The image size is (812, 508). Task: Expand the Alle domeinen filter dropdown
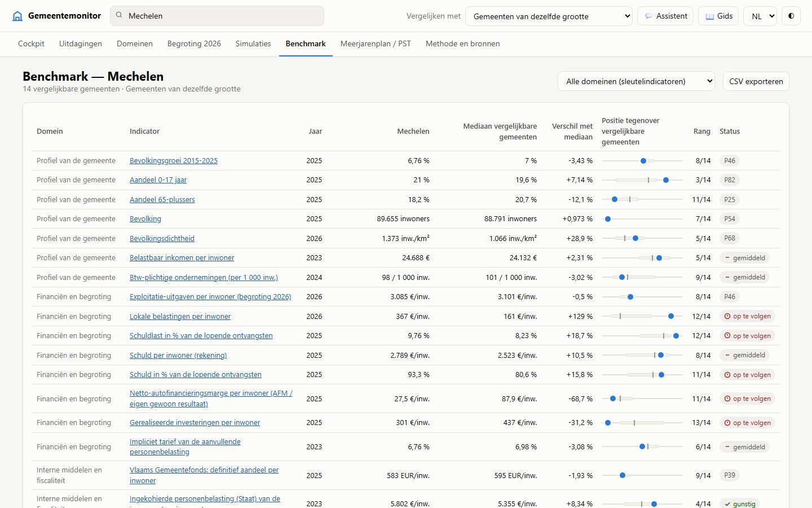636,81
